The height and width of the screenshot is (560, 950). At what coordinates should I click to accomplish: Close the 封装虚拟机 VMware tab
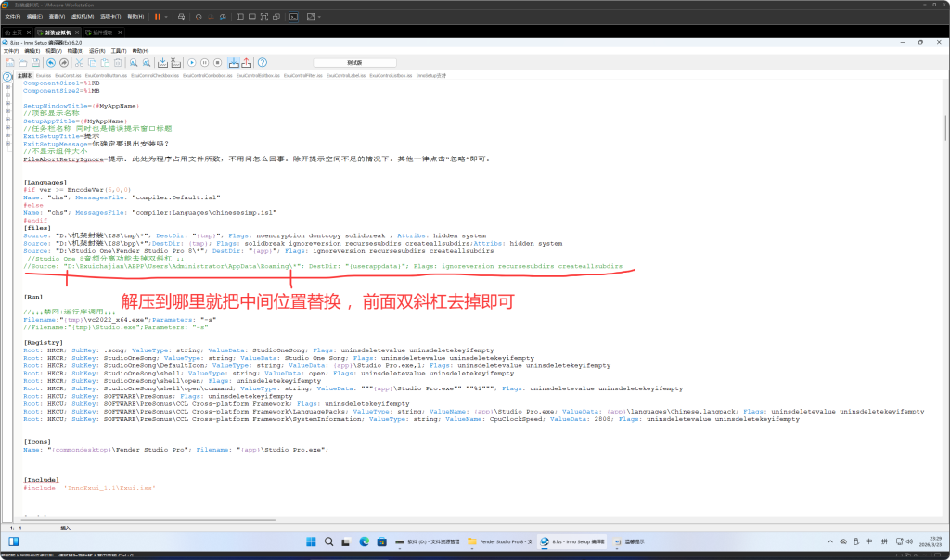point(77,32)
